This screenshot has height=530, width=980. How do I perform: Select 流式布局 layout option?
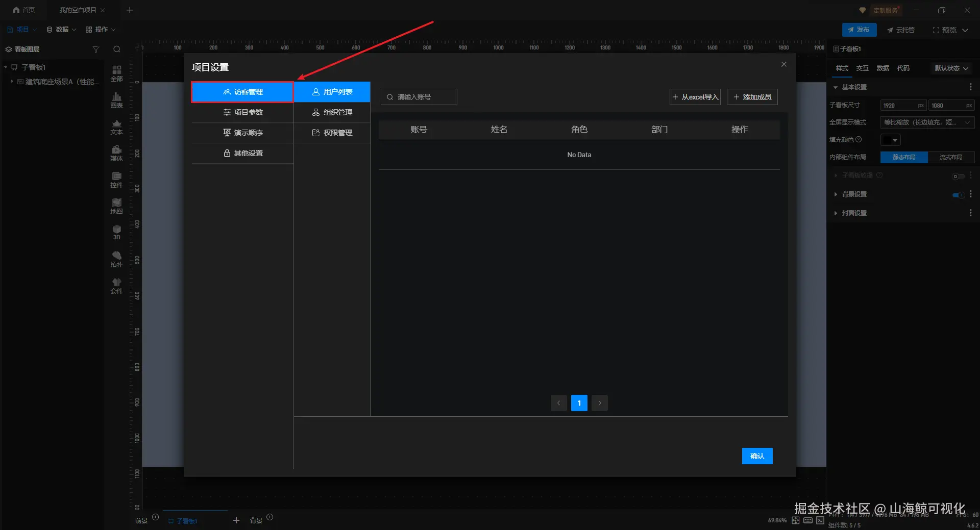coord(951,157)
